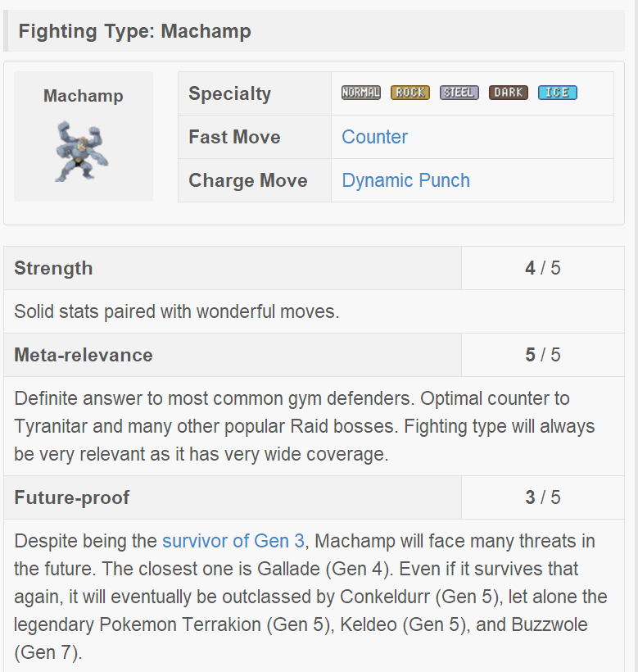Click the Rock type badge
Screen dimensions: 638x672
[409, 93]
